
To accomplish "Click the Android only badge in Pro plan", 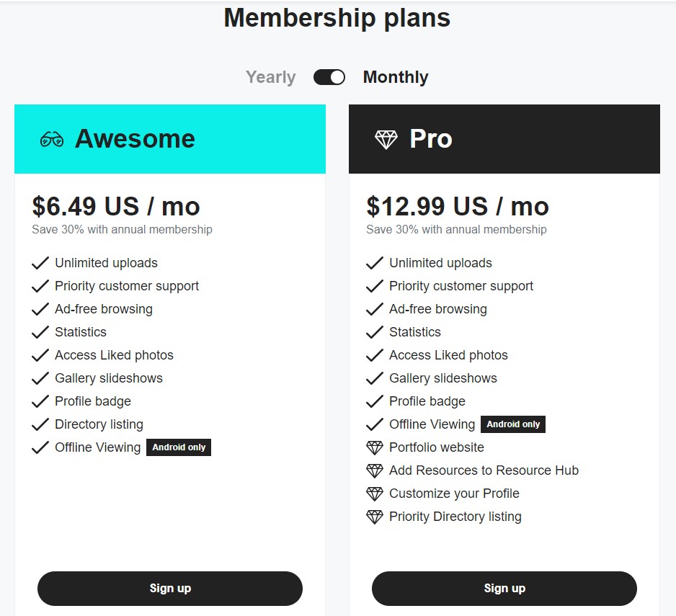I will click(x=513, y=424).
